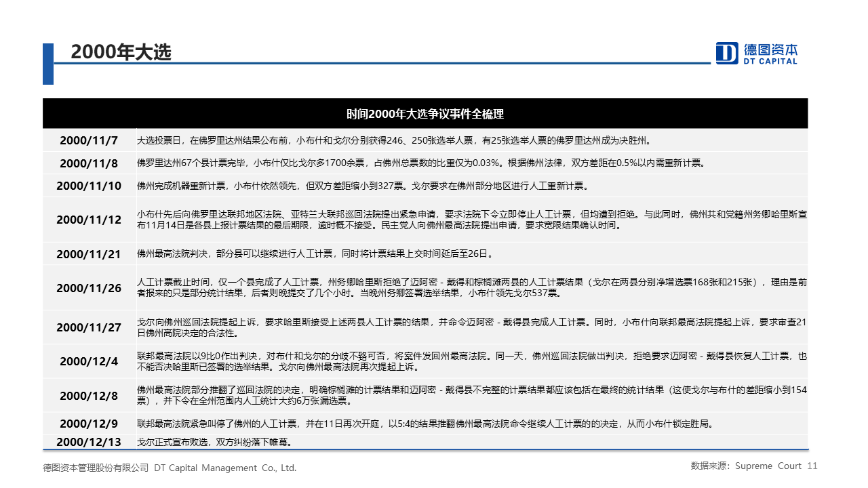Click the paragraph starting 联邦最高法院以9比0作出判决
The width and height of the screenshot is (868, 488).
(x=472, y=361)
